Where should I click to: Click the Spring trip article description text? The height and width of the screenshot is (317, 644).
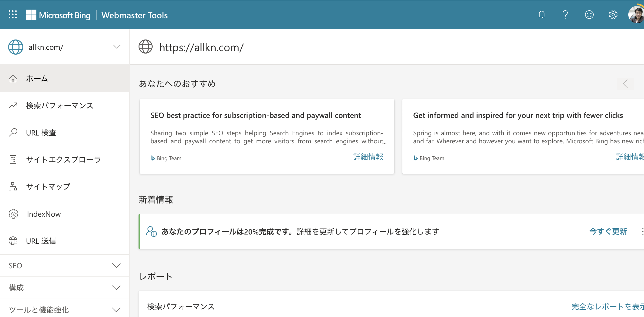pos(528,137)
